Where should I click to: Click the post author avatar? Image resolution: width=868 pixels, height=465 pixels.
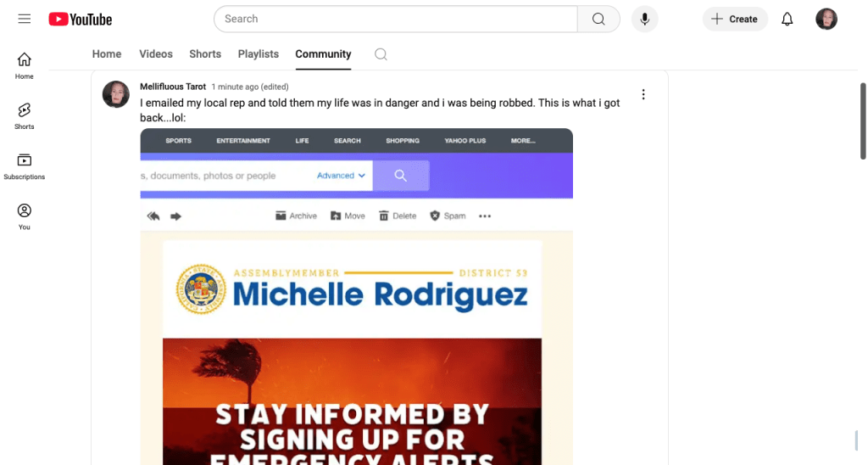[116, 94]
